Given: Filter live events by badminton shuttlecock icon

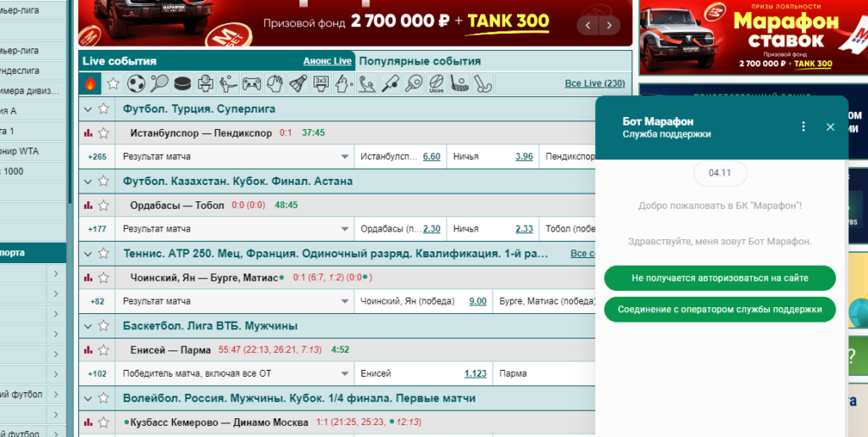Looking at the screenshot, I should 298,84.
